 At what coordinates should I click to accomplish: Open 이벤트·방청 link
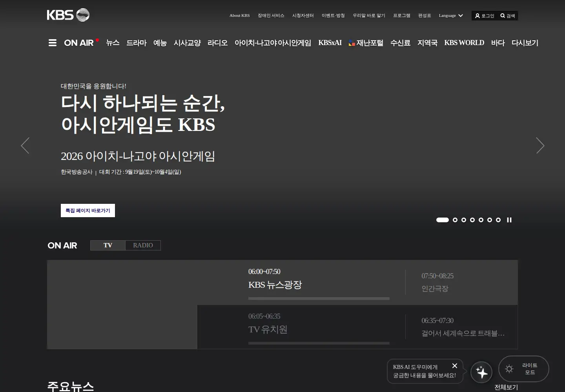tap(333, 16)
